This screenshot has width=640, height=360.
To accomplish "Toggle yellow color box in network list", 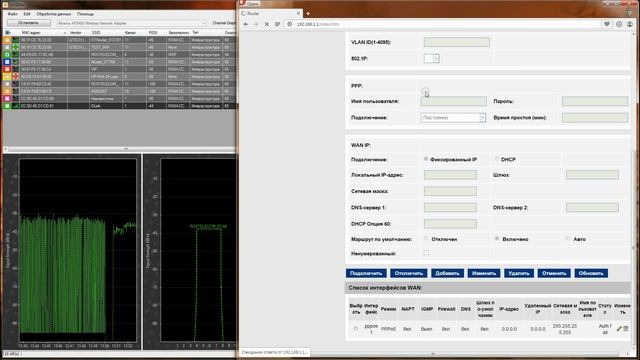I will (x=7, y=76).
